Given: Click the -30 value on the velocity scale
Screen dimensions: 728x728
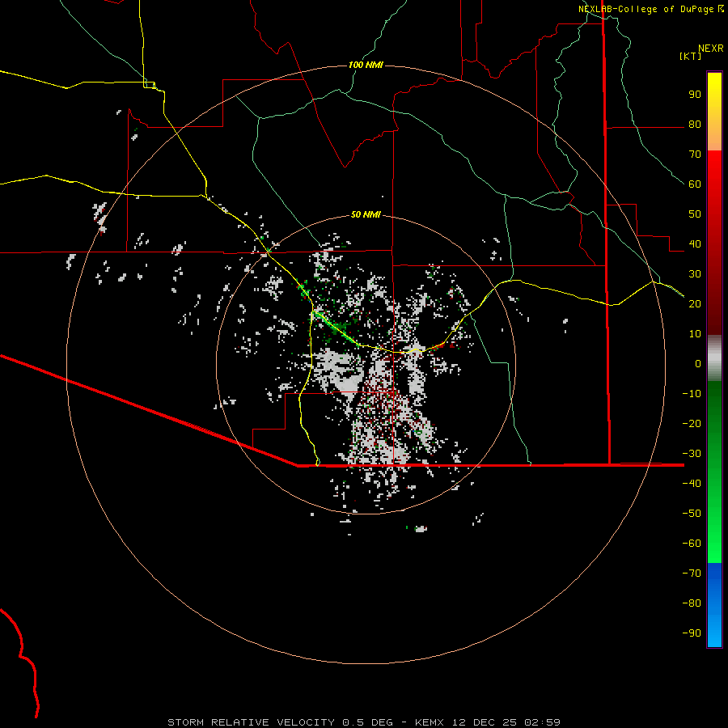Looking at the screenshot, I should tap(692, 454).
